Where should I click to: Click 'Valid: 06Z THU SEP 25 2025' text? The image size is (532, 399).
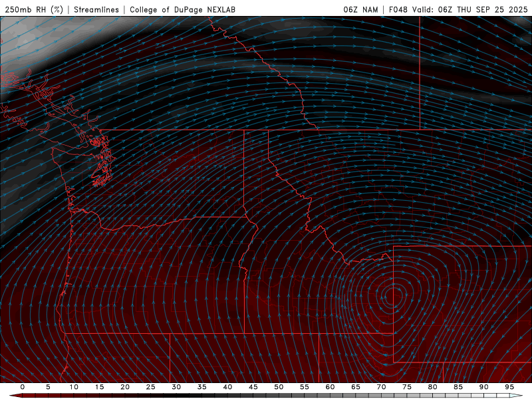[x=470, y=10]
